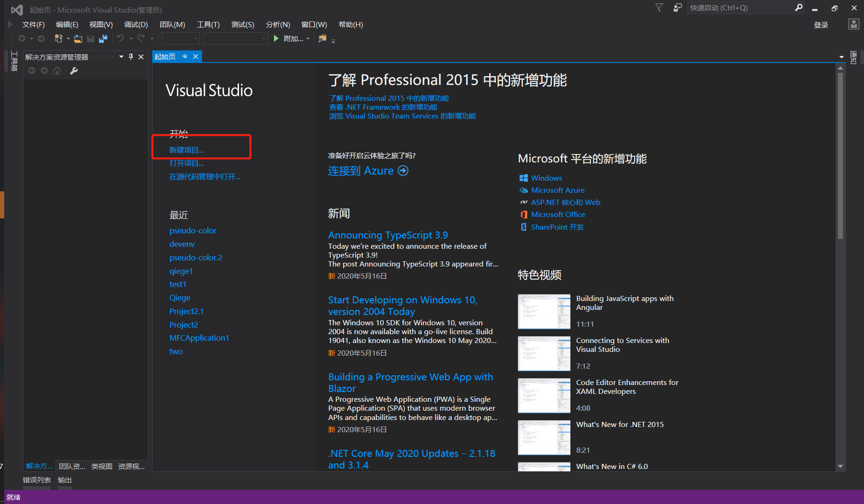The width and height of the screenshot is (864, 504).
Task: Click the start page vertical scrollbar thumb
Action: click(x=840, y=155)
